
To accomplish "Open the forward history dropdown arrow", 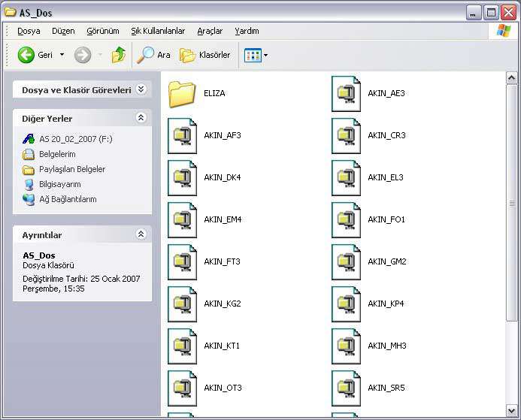I will click(100, 54).
